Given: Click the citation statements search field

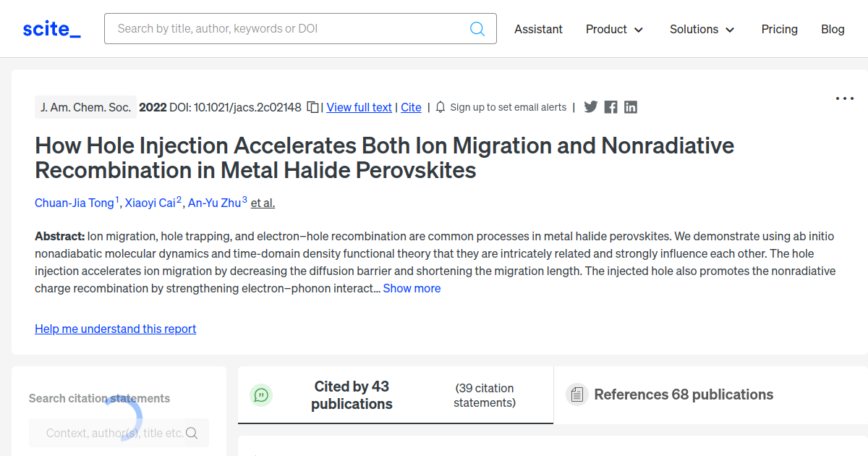Looking at the screenshot, I should point(119,432).
